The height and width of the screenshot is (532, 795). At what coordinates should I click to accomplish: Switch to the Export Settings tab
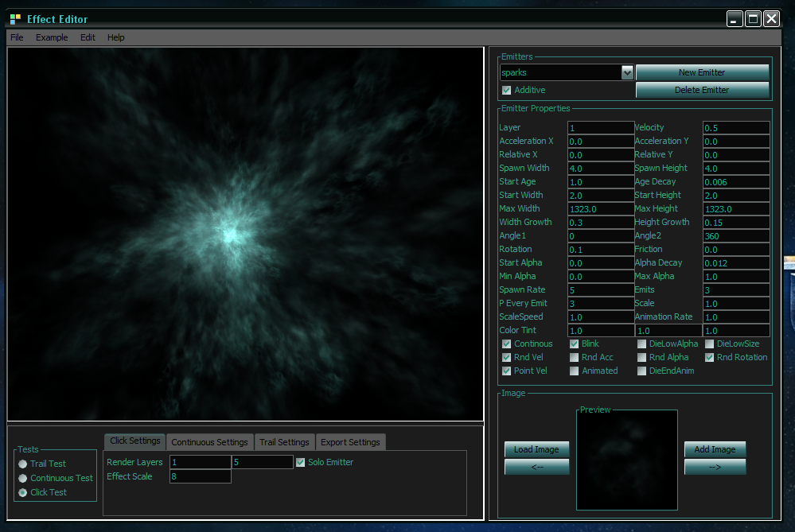[x=350, y=442]
